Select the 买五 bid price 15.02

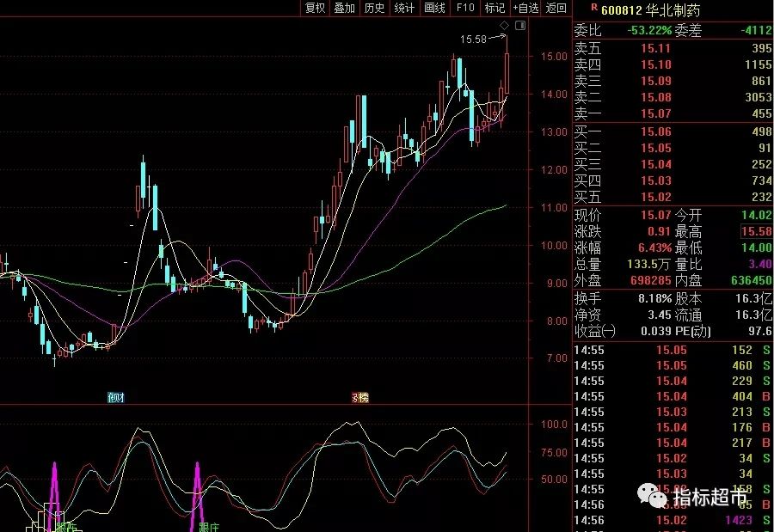click(x=655, y=197)
